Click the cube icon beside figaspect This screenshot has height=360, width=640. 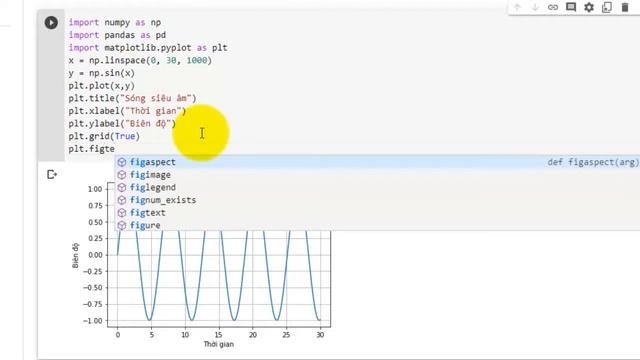pyautogui.click(x=122, y=162)
